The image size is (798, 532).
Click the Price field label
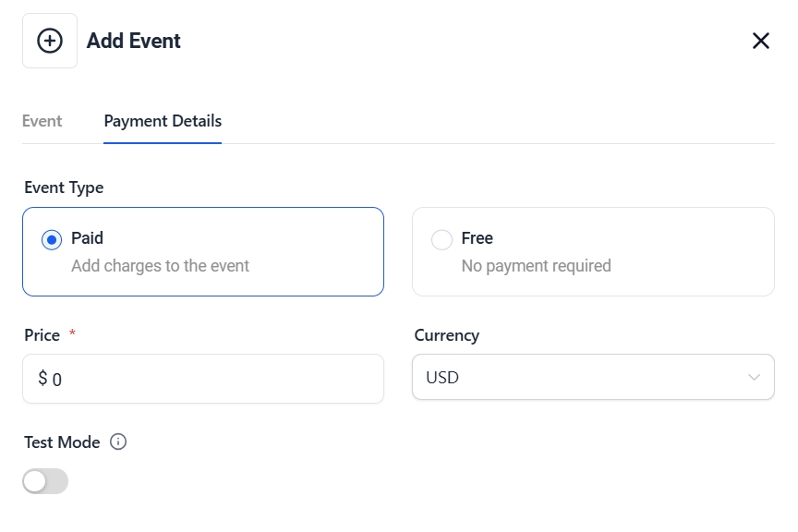point(42,335)
